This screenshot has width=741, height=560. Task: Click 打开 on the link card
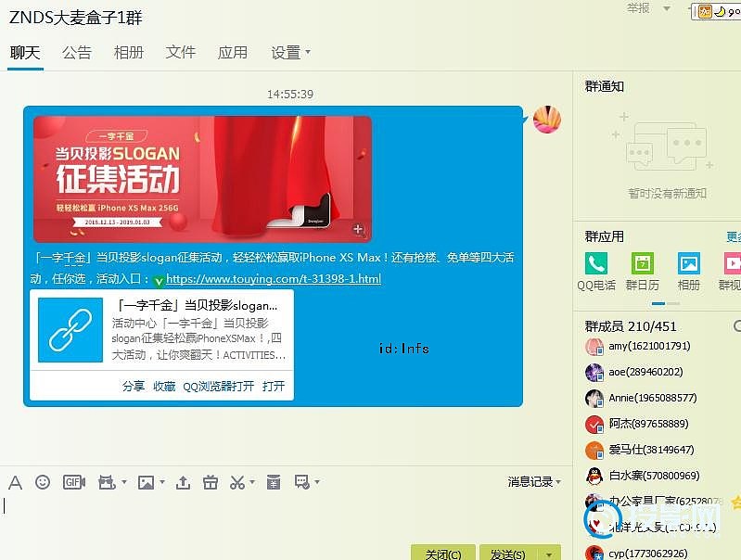point(274,386)
